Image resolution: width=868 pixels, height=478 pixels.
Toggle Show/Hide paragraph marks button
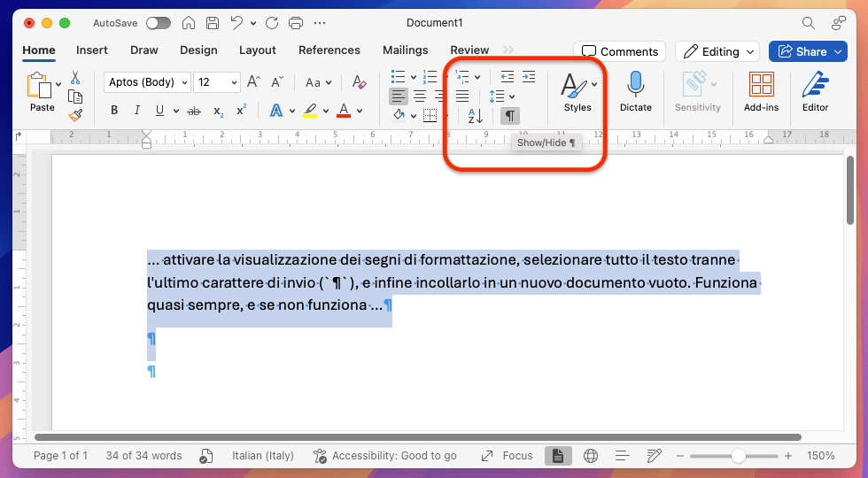point(509,115)
